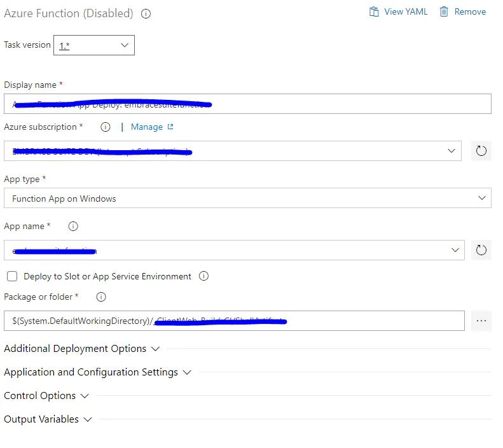Open the Azure subscription dropdown

233,151
